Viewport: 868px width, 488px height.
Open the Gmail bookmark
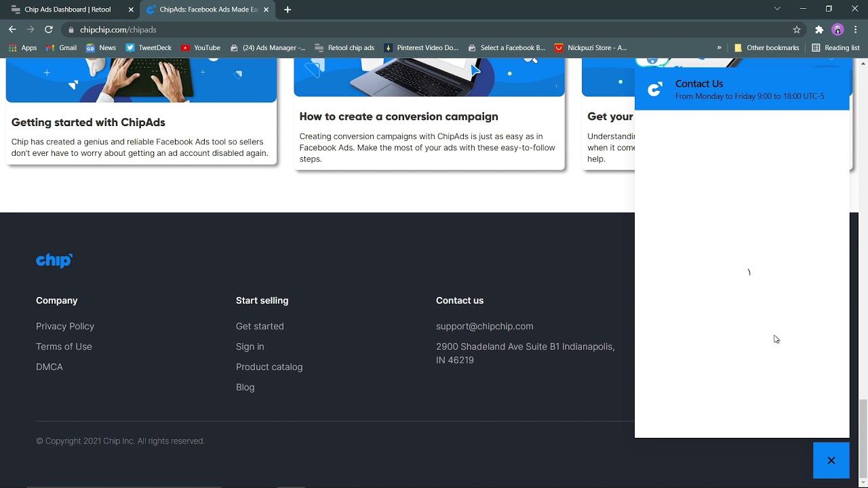61,47
